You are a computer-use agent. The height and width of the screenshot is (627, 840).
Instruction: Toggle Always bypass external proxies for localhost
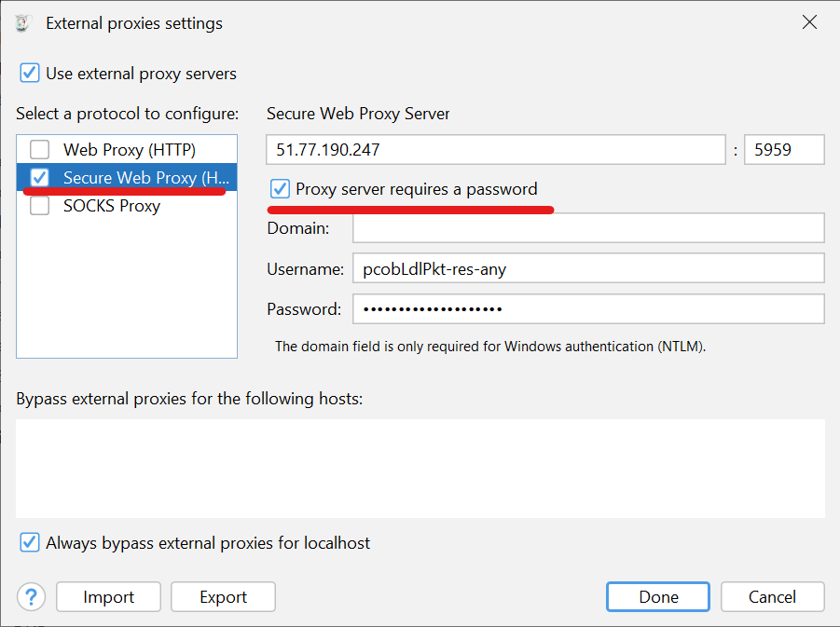[x=30, y=542]
